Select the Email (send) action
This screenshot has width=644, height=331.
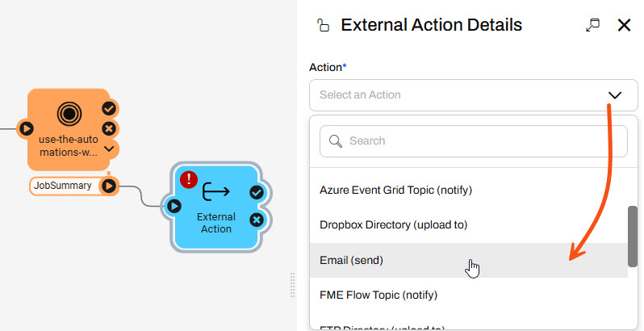352,260
